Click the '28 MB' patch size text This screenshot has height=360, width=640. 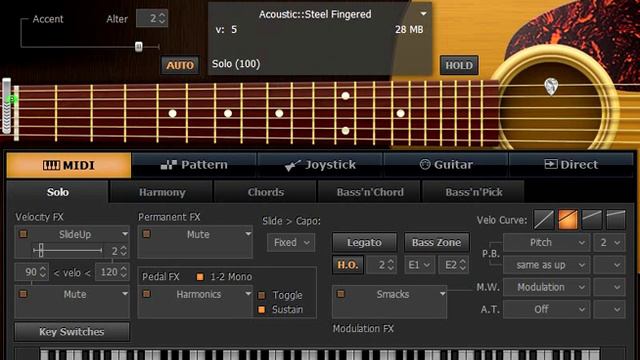409,29
